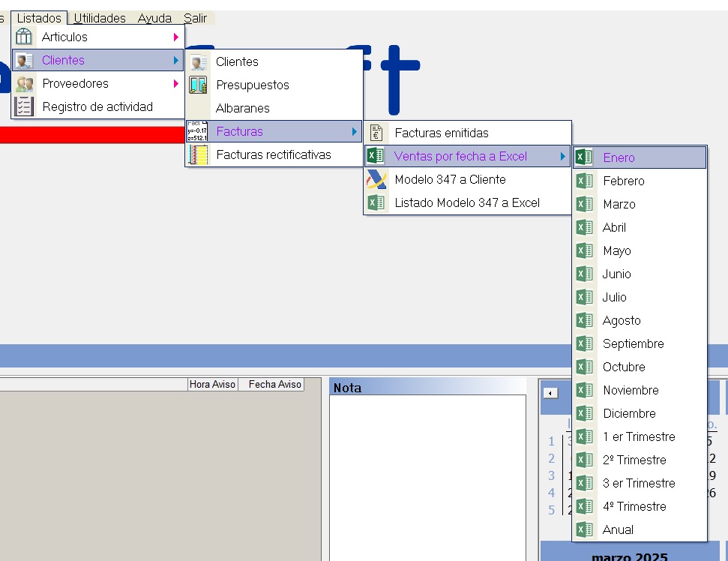Click the Facturas rectificativas notebook icon

(198, 155)
